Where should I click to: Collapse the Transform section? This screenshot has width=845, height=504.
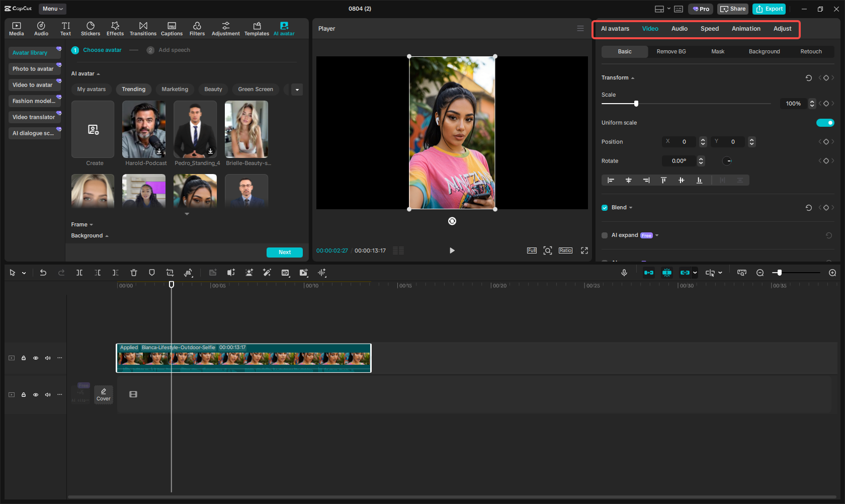point(633,77)
